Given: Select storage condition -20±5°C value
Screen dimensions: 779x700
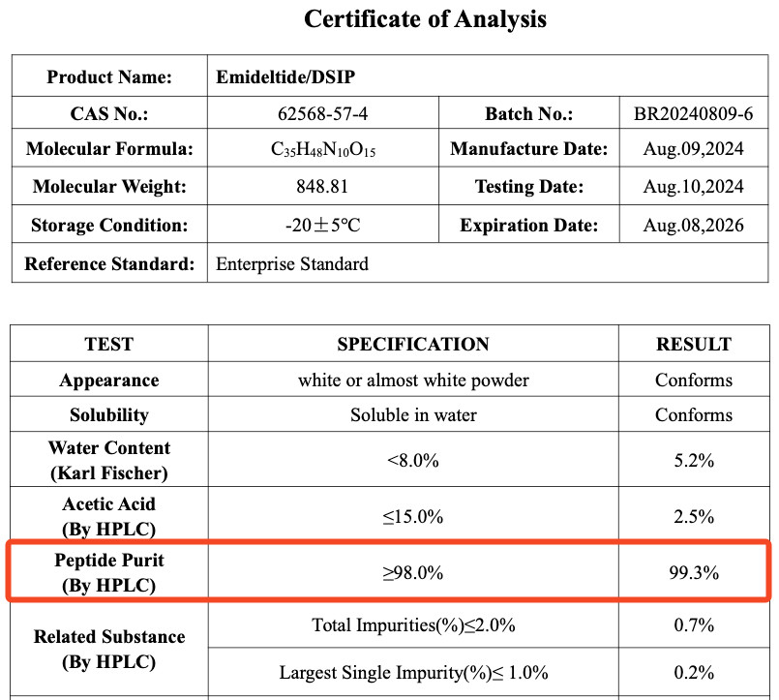Looking at the screenshot, I should tap(322, 226).
